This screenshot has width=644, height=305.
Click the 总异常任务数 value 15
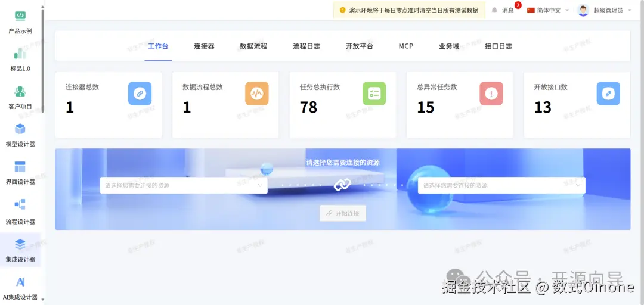tap(426, 107)
